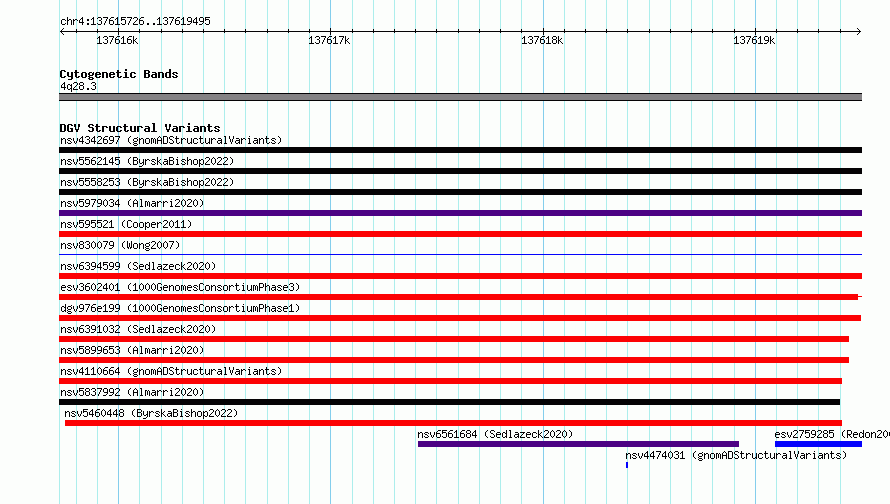Select nsv6394599 (Sedlazeck2020) label
890x504 pixels.
tap(138, 266)
